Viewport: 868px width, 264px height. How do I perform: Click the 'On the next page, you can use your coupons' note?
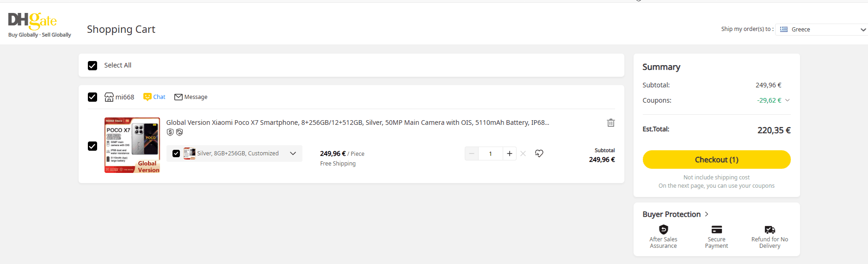[717, 186]
